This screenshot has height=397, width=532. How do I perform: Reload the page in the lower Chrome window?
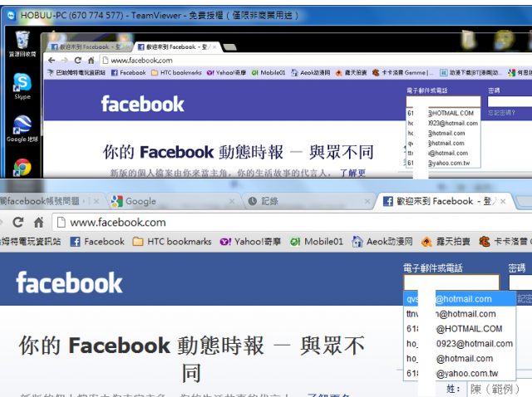point(18,223)
